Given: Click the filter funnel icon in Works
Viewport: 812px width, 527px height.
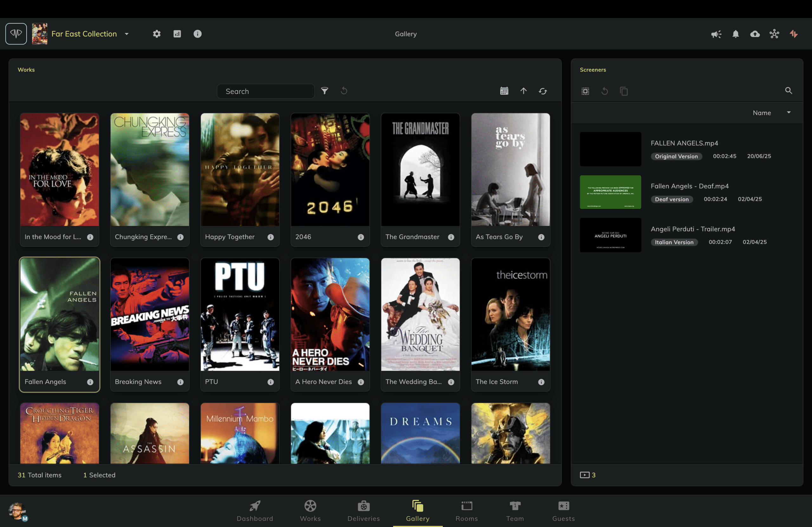Looking at the screenshot, I should click(324, 91).
